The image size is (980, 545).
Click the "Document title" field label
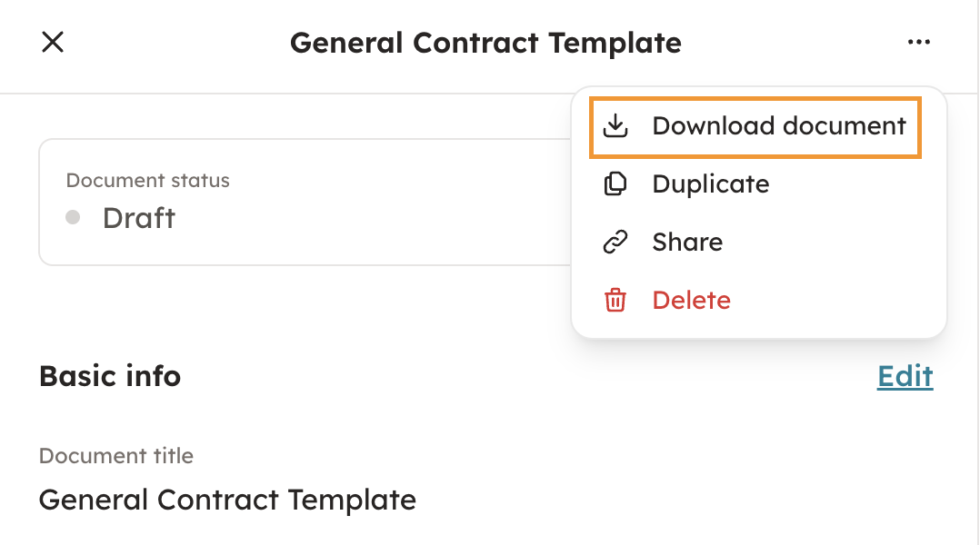click(116, 456)
